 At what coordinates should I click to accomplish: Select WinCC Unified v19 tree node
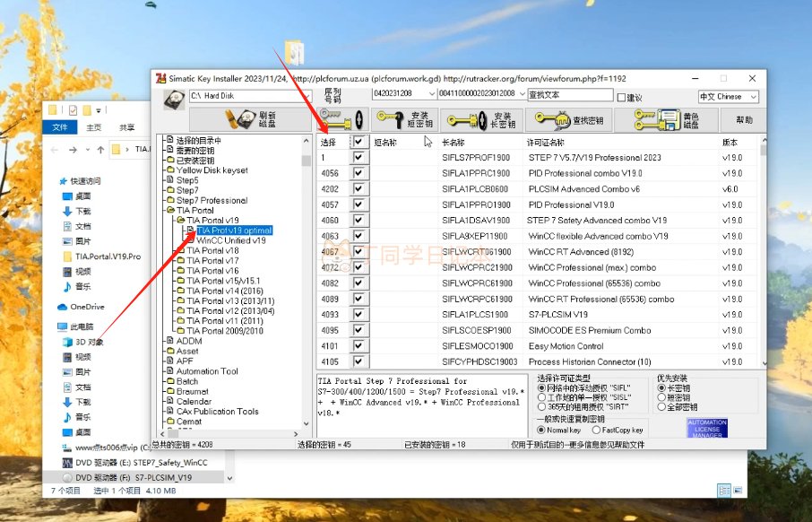(230, 240)
